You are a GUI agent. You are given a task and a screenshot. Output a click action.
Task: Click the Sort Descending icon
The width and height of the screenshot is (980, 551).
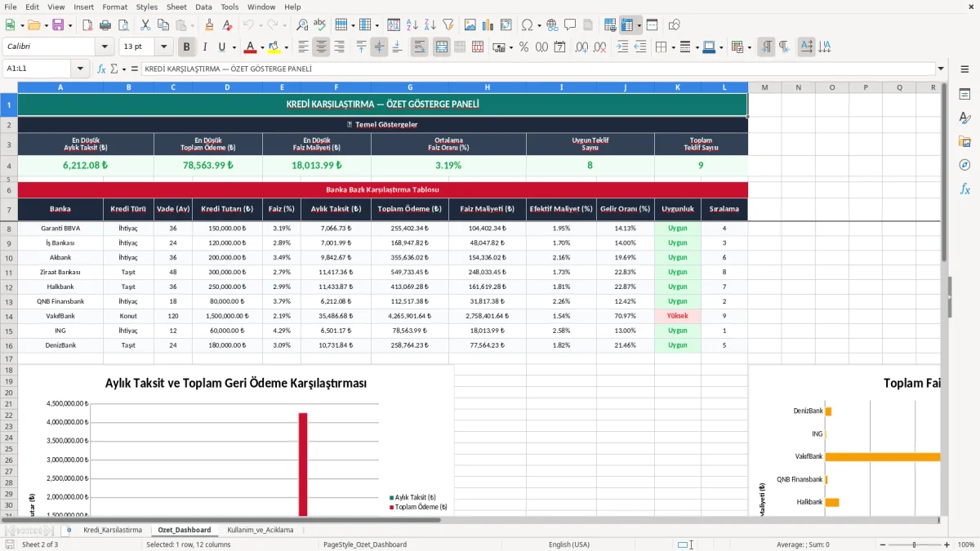point(430,25)
